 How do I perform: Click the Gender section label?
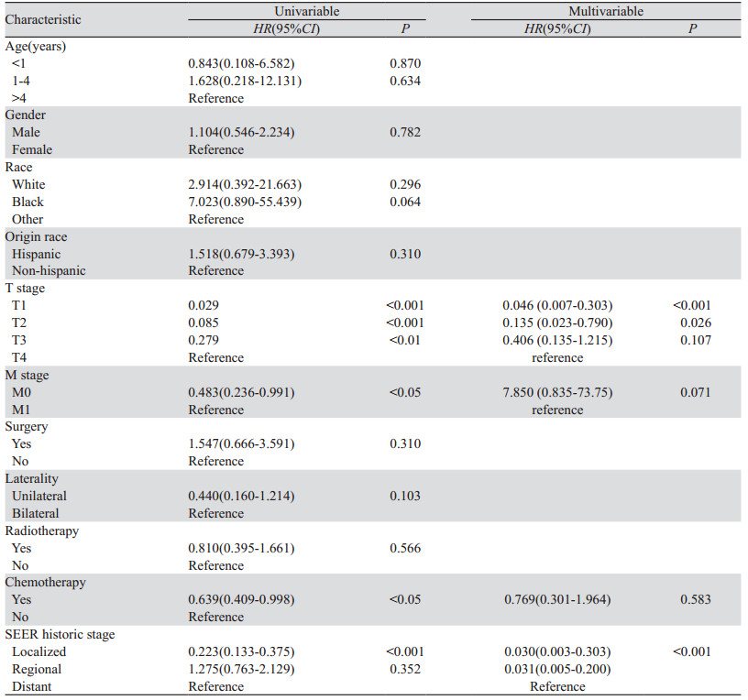(26, 115)
